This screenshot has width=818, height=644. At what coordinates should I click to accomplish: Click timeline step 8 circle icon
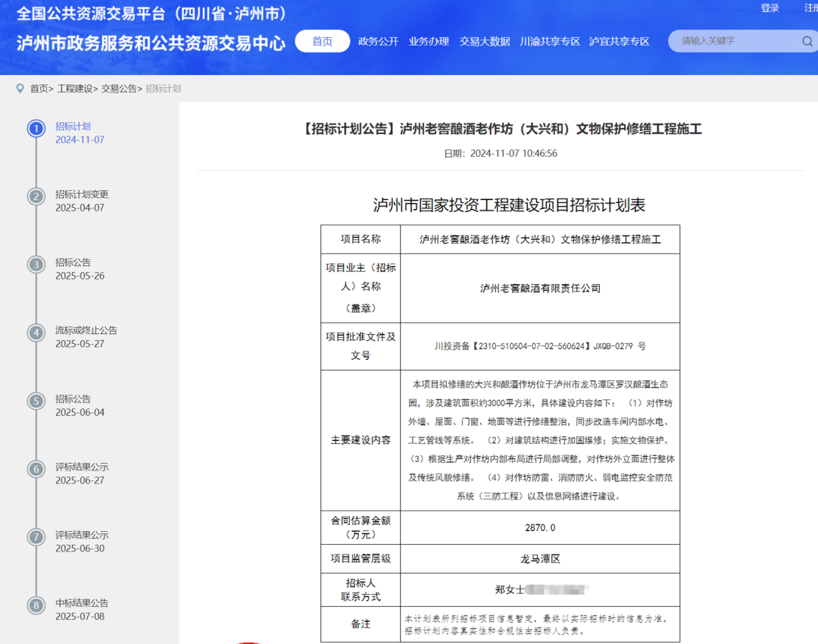(x=36, y=605)
